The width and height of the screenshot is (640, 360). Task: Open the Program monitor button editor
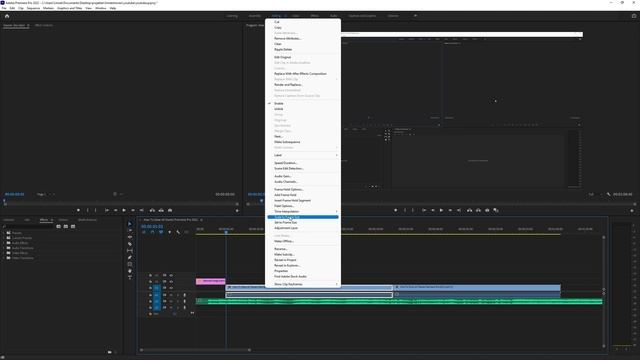coord(632,211)
